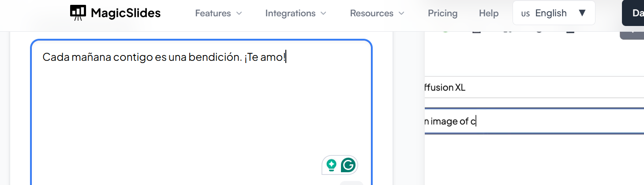Click the MagicSlides brand name text
The height and width of the screenshot is (185, 644).
126,13
